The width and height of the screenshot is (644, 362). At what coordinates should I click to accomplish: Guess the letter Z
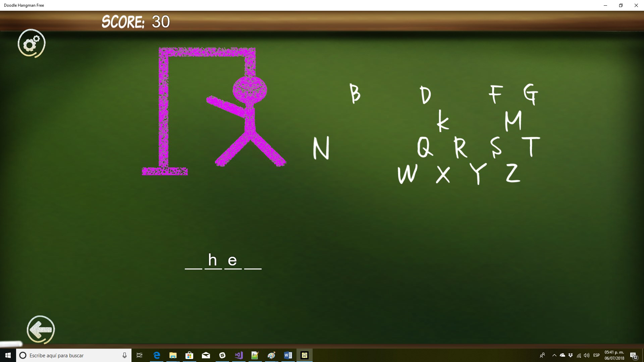513,173
